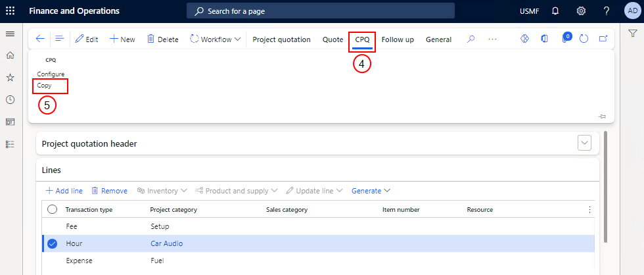Viewport: 644px width, 275px height.
Task: Open the AD user account avatar
Action: coord(632,11)
